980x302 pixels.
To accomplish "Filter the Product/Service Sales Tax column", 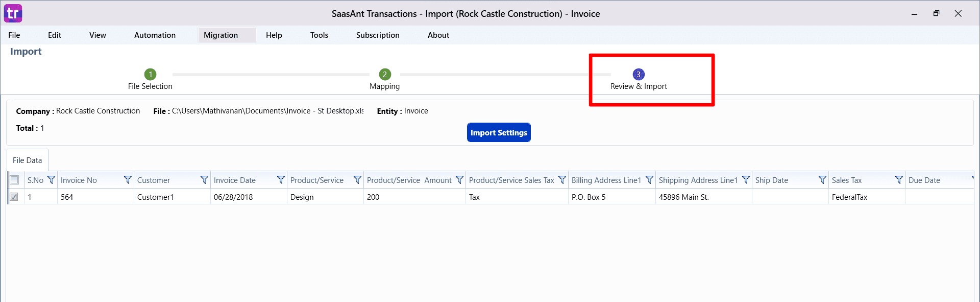I will 562,180.
